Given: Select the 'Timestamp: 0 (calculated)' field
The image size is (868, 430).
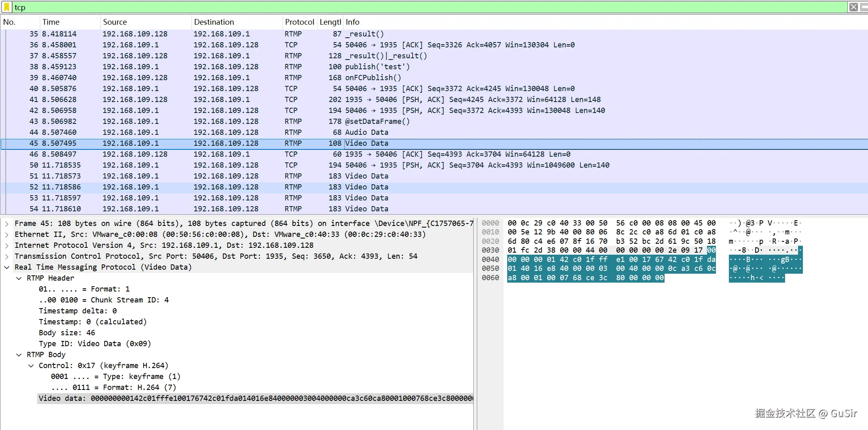Looking at the screenshot, I should (x=93, y=322).
